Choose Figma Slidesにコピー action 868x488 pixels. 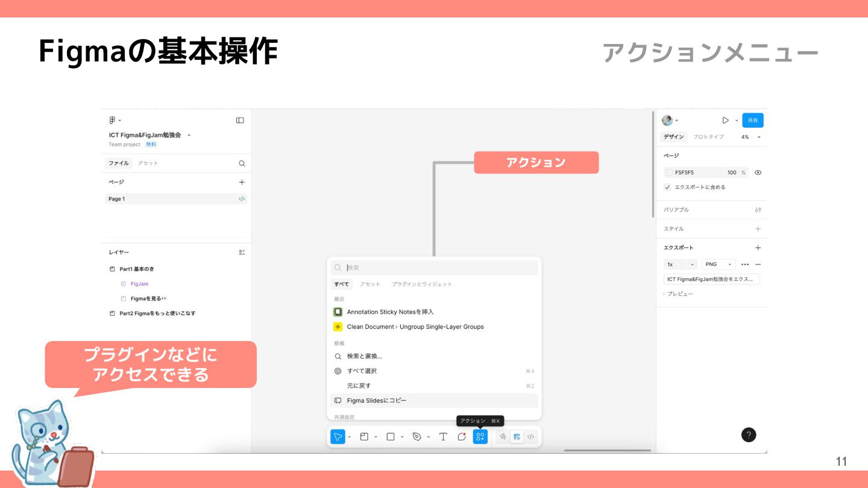[x=434, y=401]
